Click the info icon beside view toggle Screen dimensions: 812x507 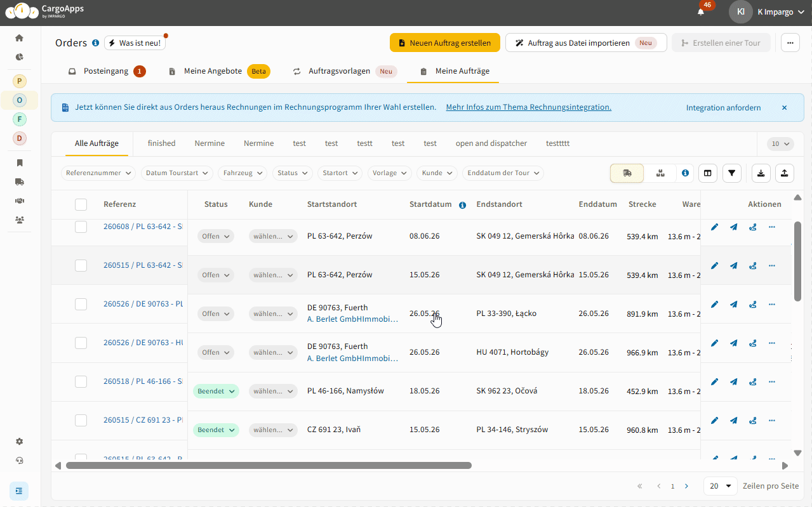click(686, 173)
